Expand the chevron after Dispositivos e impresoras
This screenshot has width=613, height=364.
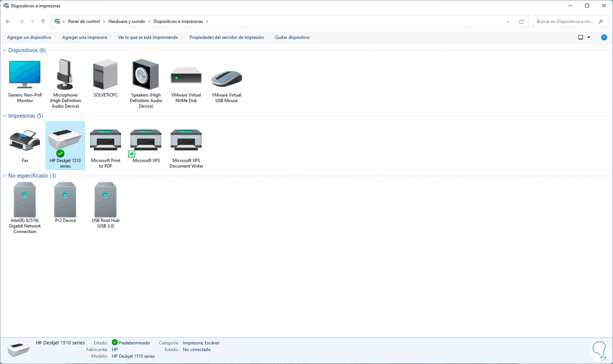(207, 22)
